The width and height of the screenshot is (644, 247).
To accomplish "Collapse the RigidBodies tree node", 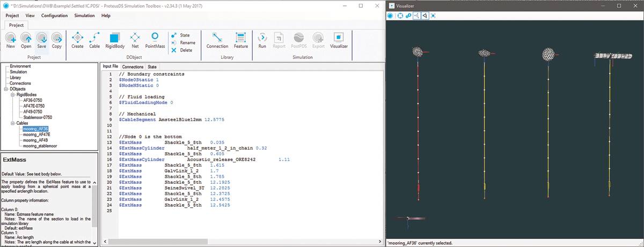I will [12, 94].
